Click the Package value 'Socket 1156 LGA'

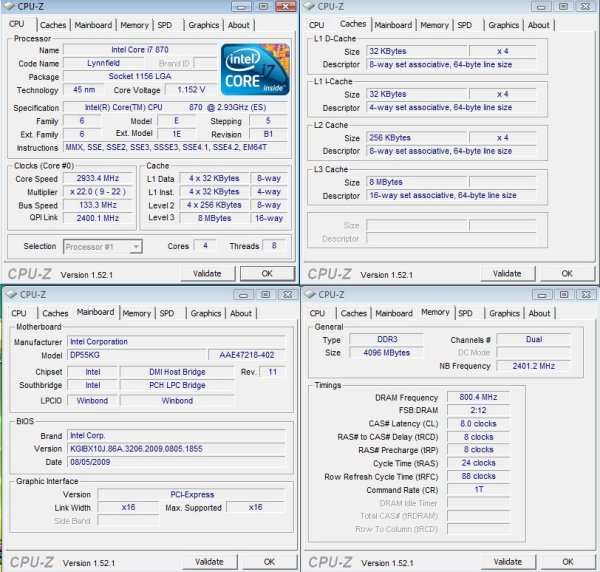coord(140,77)
